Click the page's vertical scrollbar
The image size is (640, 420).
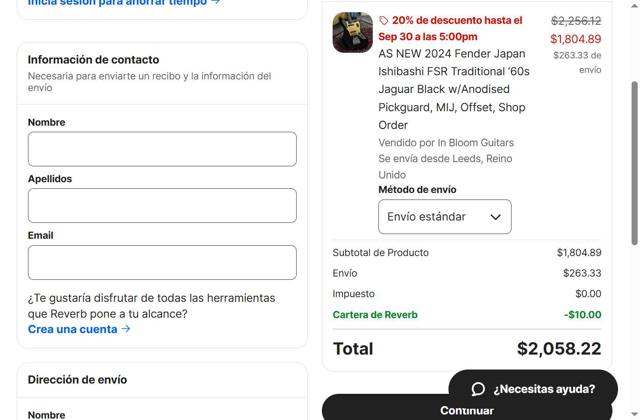pyautogui.click(x=634, y=160)
